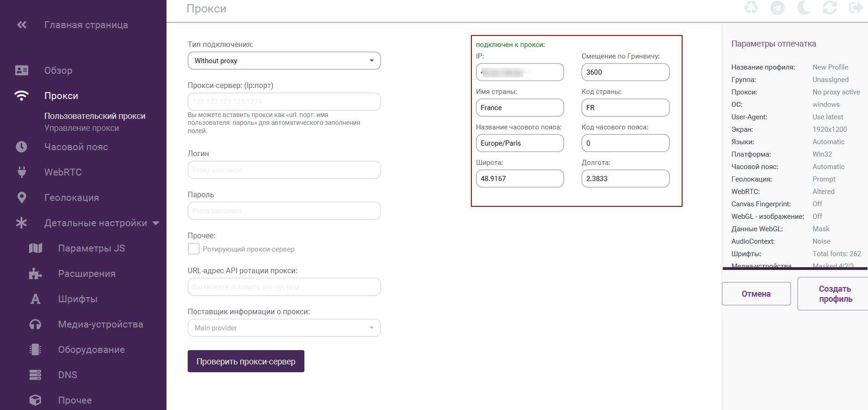Open Геолокация section
Image resolution: width=868 pixels, height=410 pixels.
point(71,198)
